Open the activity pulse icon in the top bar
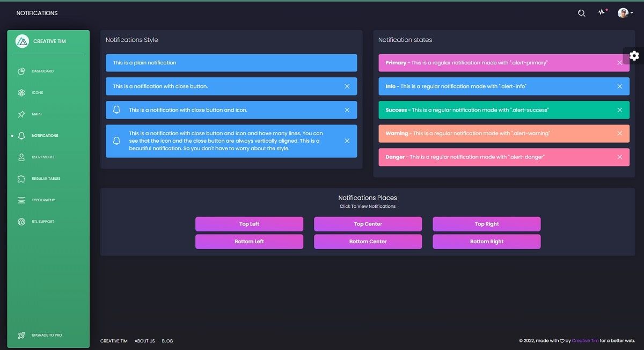The width and height of the screenshot is (644, 350). click(x=601, y=12)
